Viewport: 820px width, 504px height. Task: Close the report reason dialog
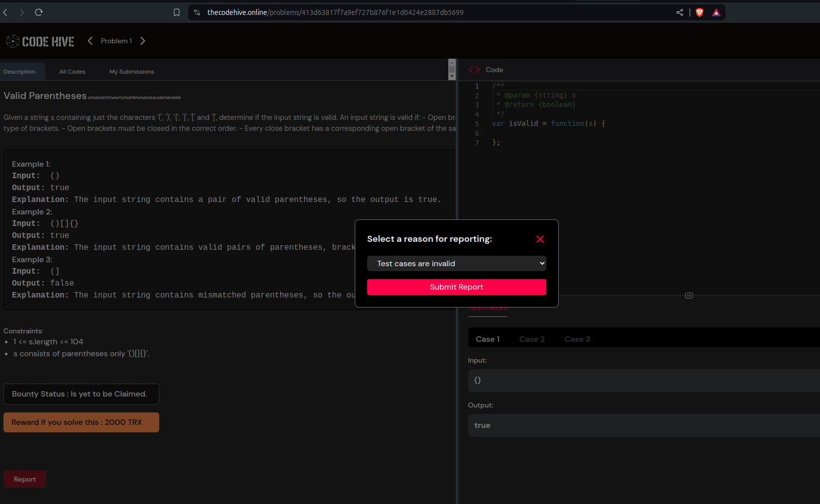pyautogui.click(x=540, y=239)
